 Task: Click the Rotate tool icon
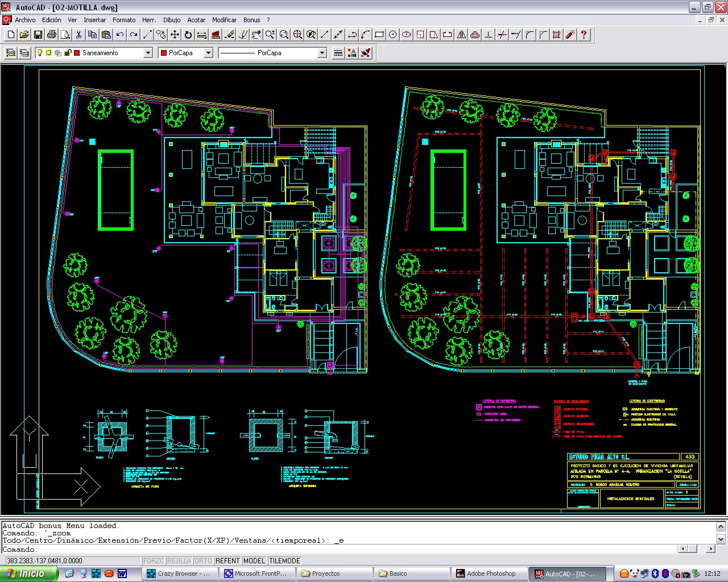188,35
